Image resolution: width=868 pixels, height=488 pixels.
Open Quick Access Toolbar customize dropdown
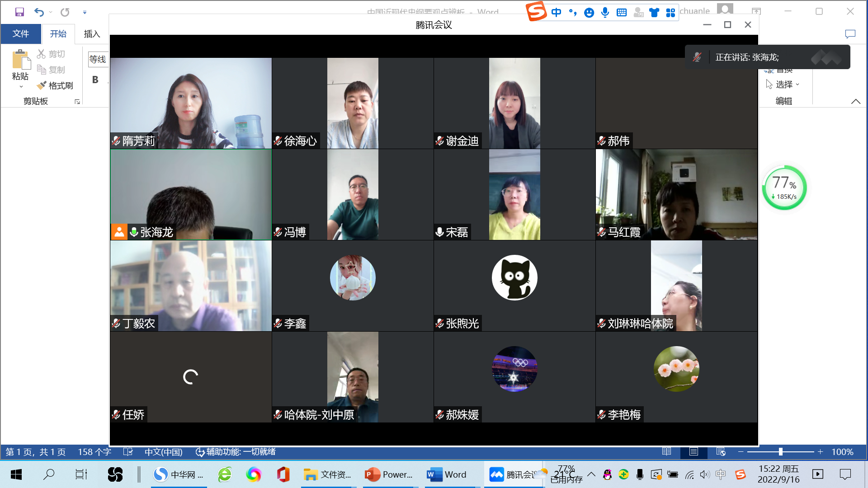pos(85,12)
